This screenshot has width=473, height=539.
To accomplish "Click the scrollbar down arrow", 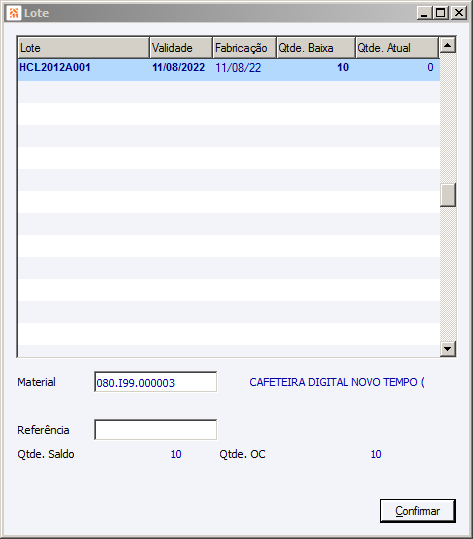I will [x=448, y=349].
